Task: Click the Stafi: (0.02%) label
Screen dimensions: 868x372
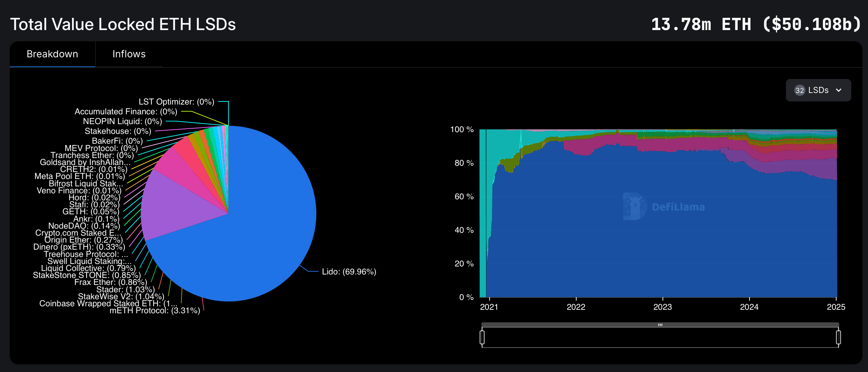Action: click(x=94, y=205)
